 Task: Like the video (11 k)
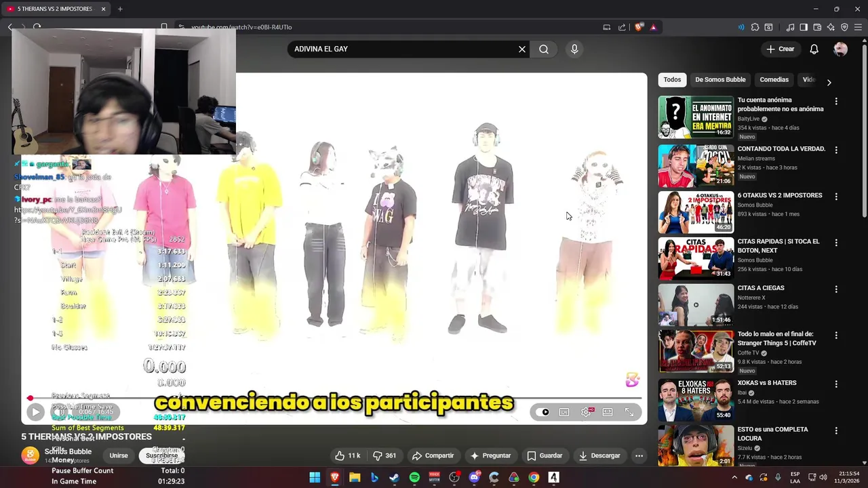[x=347, y=455]
